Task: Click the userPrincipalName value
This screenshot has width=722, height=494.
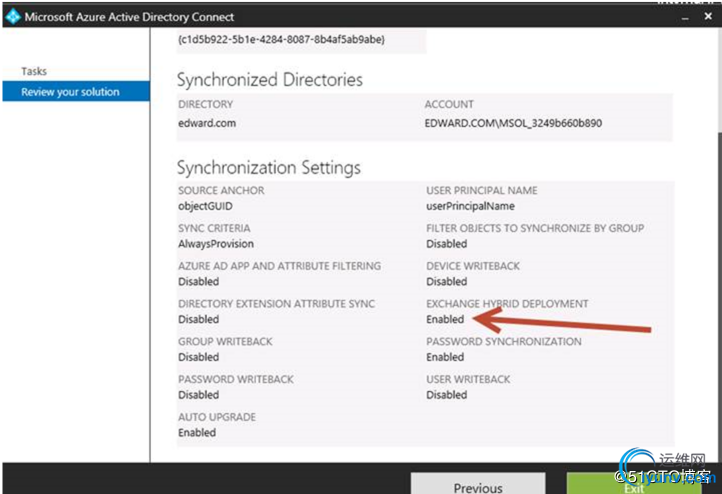Action: [x=470, y=206]
